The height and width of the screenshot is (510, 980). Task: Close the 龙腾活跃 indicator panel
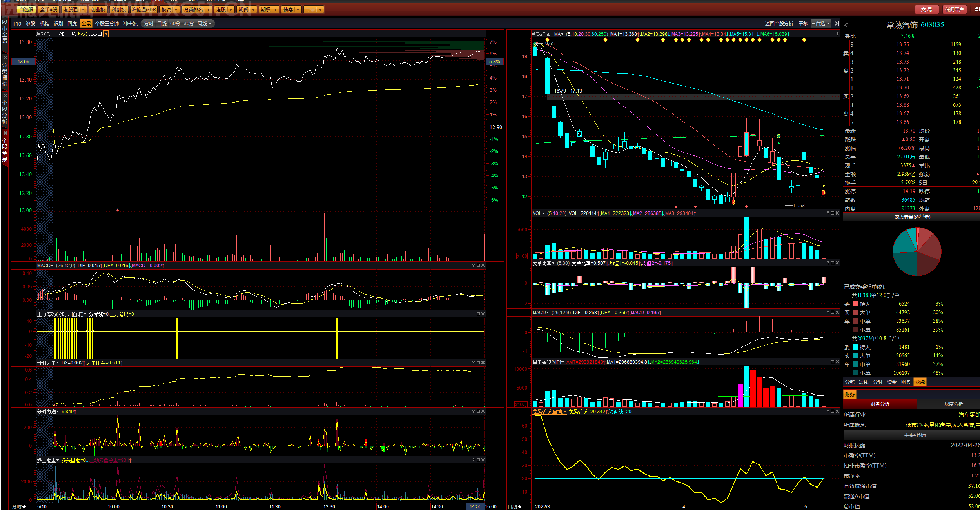click(x=837, y=412)
